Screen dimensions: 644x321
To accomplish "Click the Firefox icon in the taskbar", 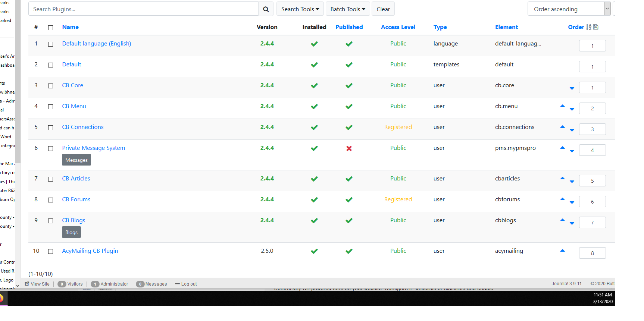I will pos(1,298).
